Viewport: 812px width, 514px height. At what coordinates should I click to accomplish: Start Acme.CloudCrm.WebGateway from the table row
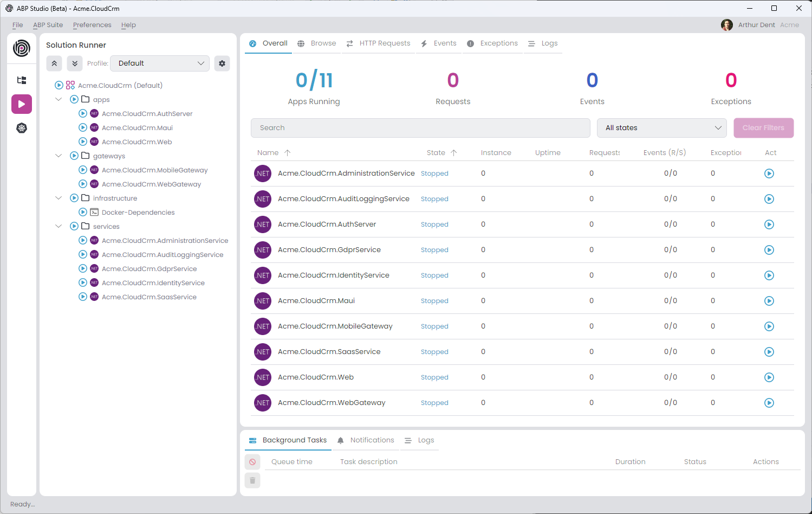769,403
